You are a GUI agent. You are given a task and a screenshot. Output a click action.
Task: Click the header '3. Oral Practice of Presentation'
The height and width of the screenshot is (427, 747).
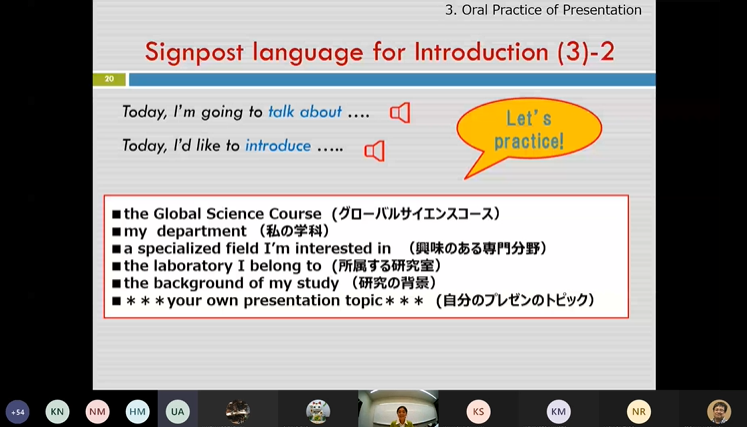[543, 10]
